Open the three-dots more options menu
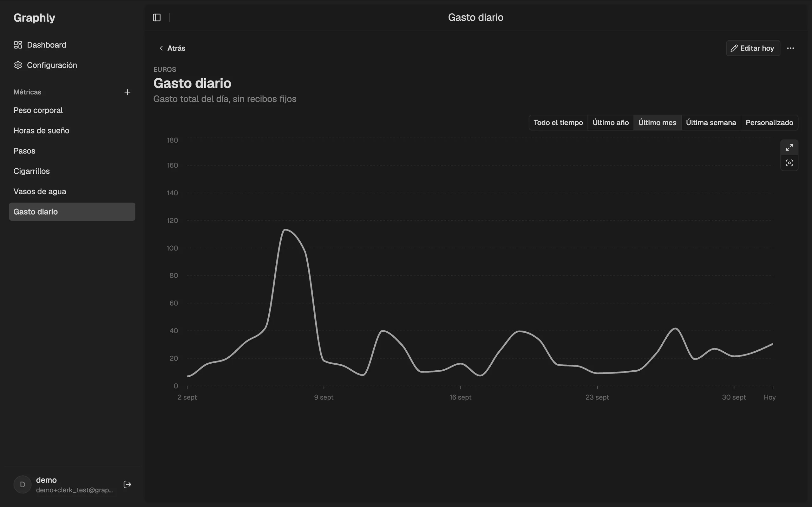Screen dimensions: 812x507 [x=790, y=48]
